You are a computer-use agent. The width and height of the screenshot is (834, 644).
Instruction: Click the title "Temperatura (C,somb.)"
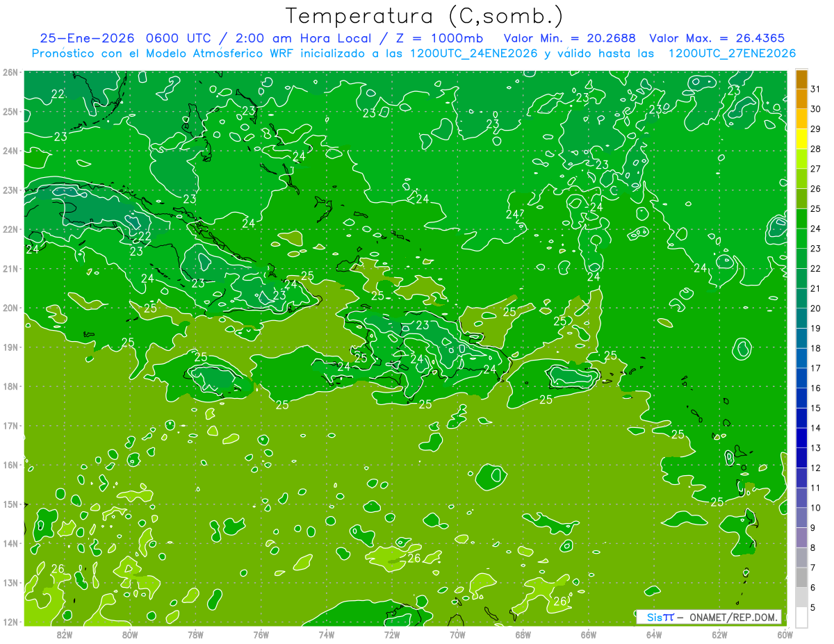coord(425,16)
